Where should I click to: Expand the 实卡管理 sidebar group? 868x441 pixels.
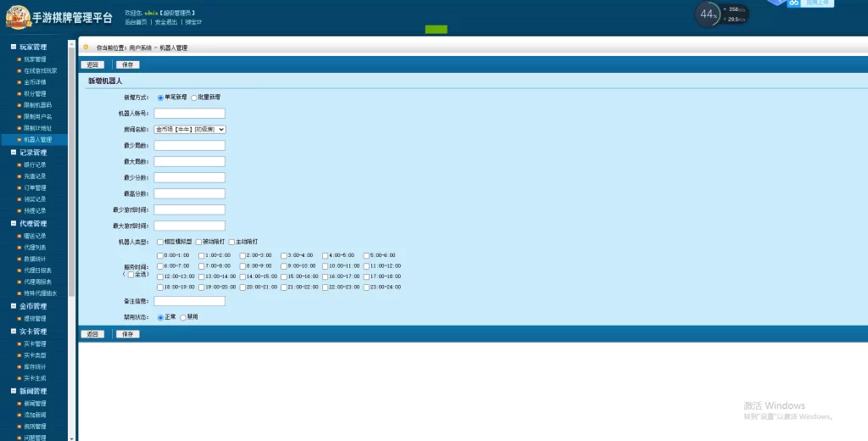click(33, 332)
